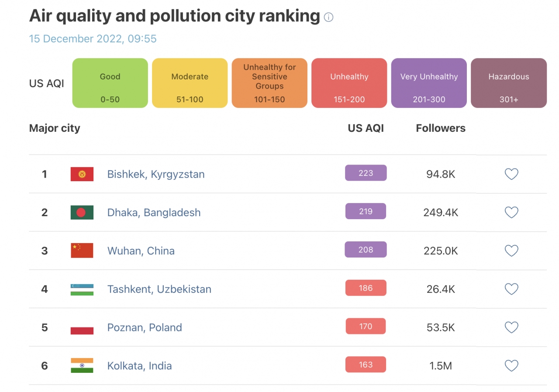Screen dimensions: 559x392
Task: Click the Uzbekistan flag icon
Action: pos(82,289)
